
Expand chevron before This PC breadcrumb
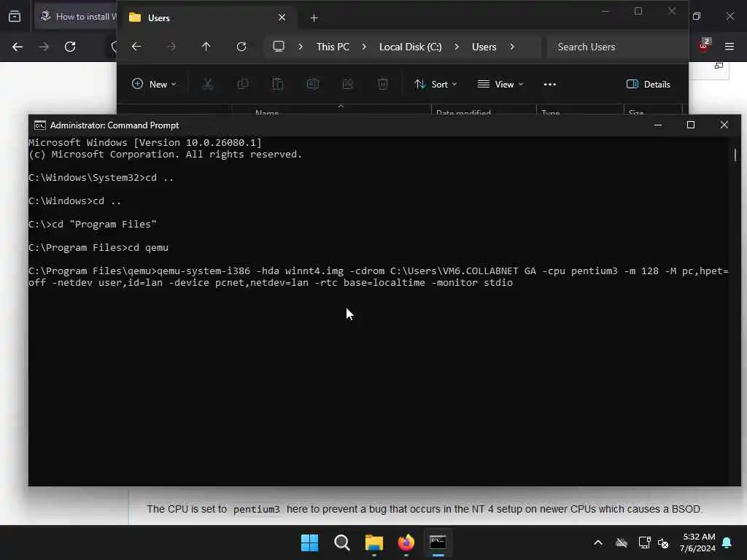[300, 47]
